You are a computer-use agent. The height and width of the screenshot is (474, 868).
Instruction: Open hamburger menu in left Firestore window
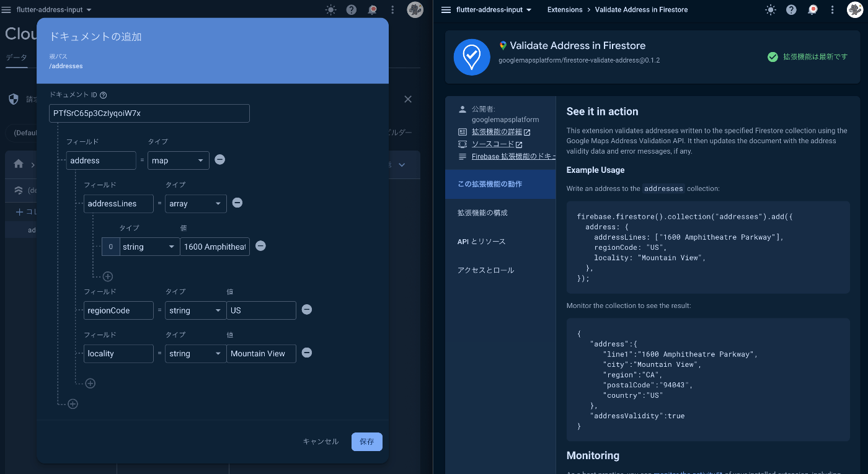(7, 10)
